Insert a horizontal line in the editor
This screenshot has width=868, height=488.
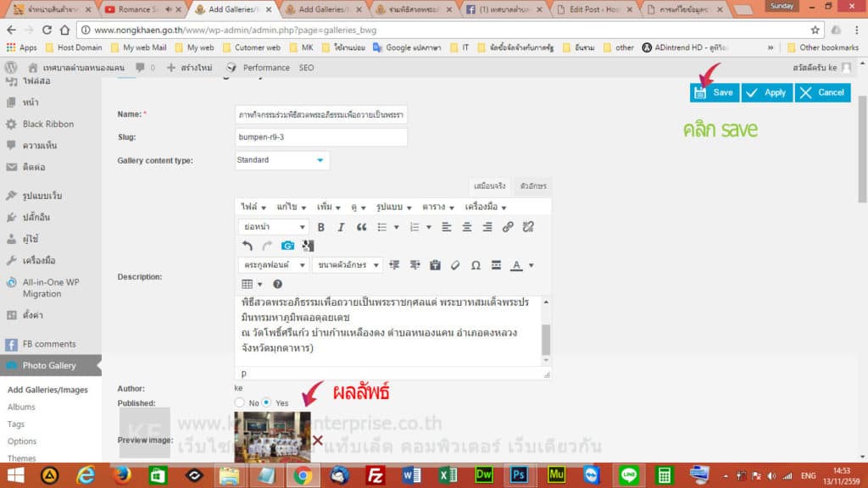coord(497,264)
